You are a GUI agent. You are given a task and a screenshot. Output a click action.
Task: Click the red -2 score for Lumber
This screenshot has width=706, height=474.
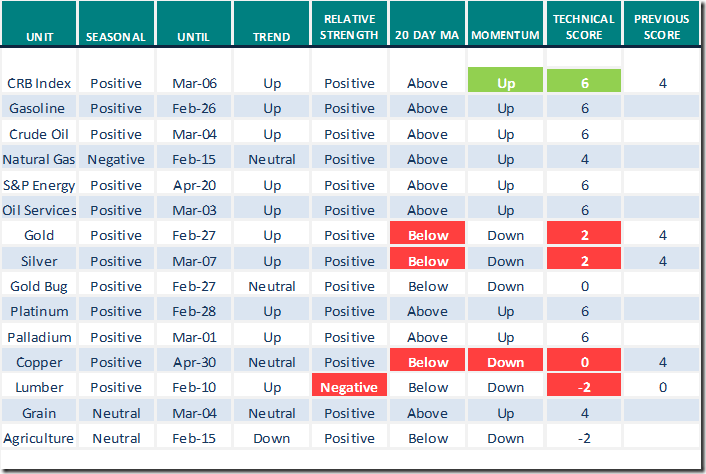coord(583,388)
